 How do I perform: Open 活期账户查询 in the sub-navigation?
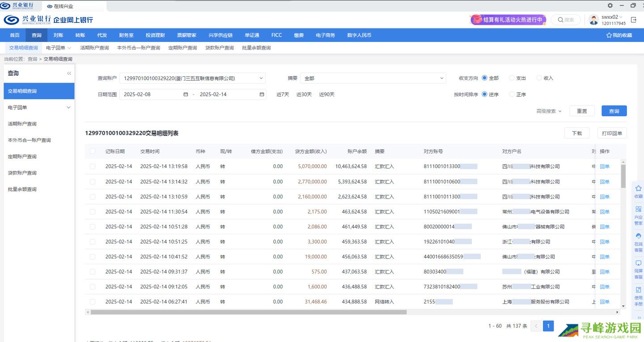click(x=94, y=48)
